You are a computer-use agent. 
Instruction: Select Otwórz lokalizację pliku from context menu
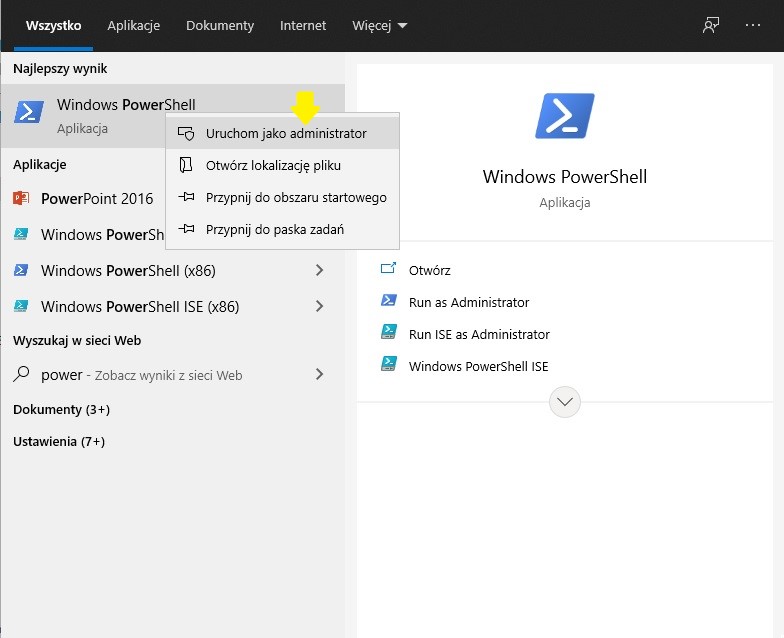click(x=273, y=165)
